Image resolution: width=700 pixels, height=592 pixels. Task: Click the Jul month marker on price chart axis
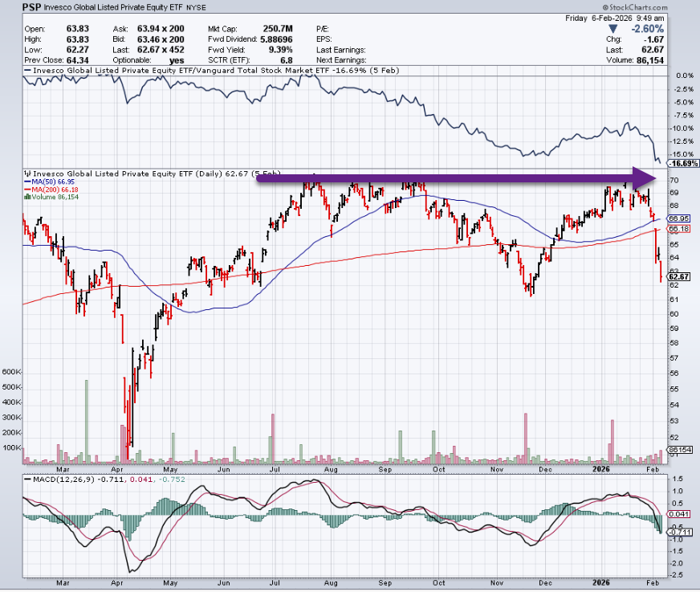[x=275, y=467]
